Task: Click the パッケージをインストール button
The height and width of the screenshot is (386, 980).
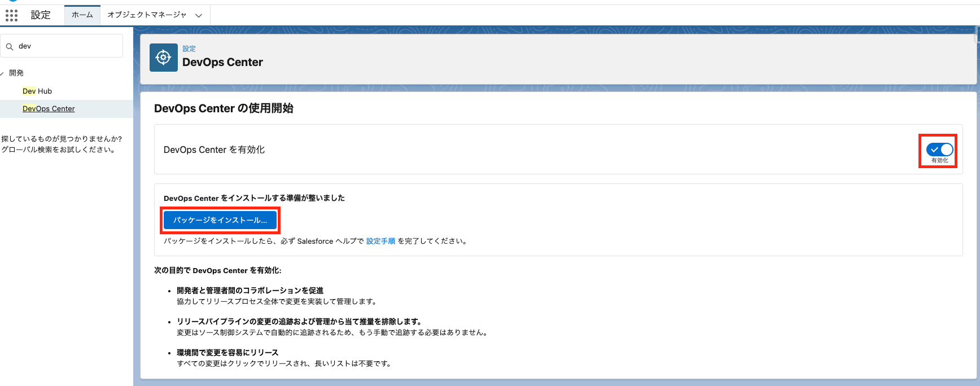Action: pyautogui.click(x=220, y=220)
